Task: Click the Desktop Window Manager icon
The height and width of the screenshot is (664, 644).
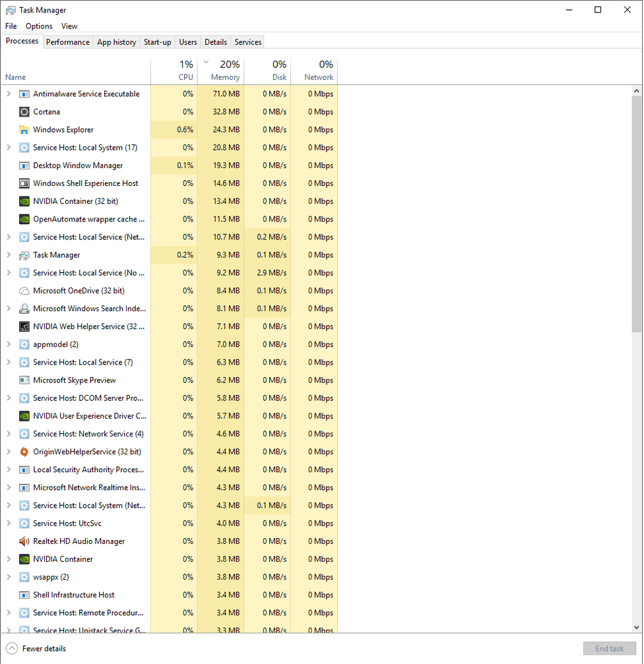Action: (24, 166)
